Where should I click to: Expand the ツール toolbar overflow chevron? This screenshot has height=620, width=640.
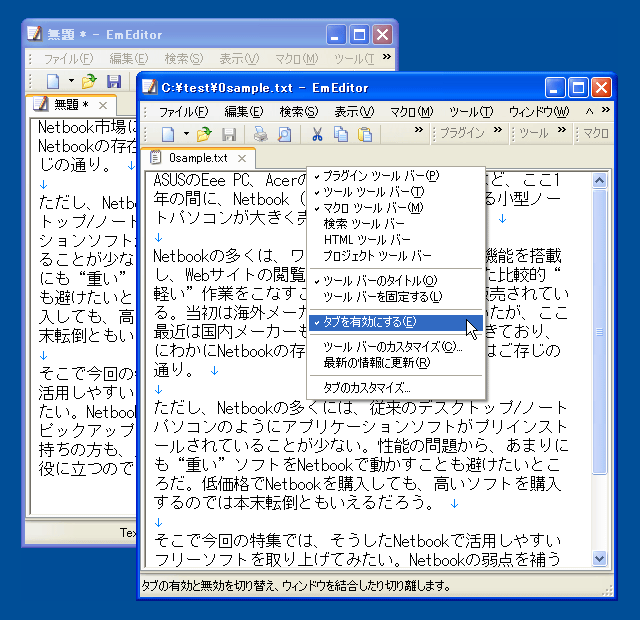coord(562,130)
